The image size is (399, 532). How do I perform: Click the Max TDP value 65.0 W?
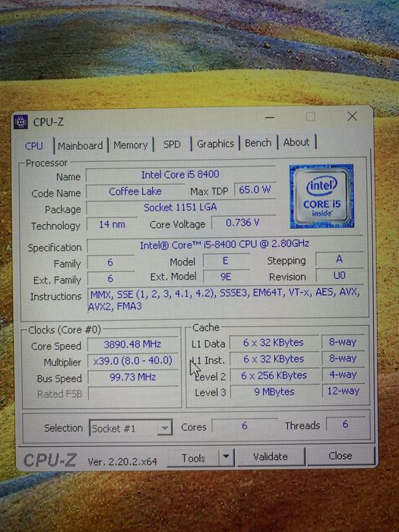point(255,190)
